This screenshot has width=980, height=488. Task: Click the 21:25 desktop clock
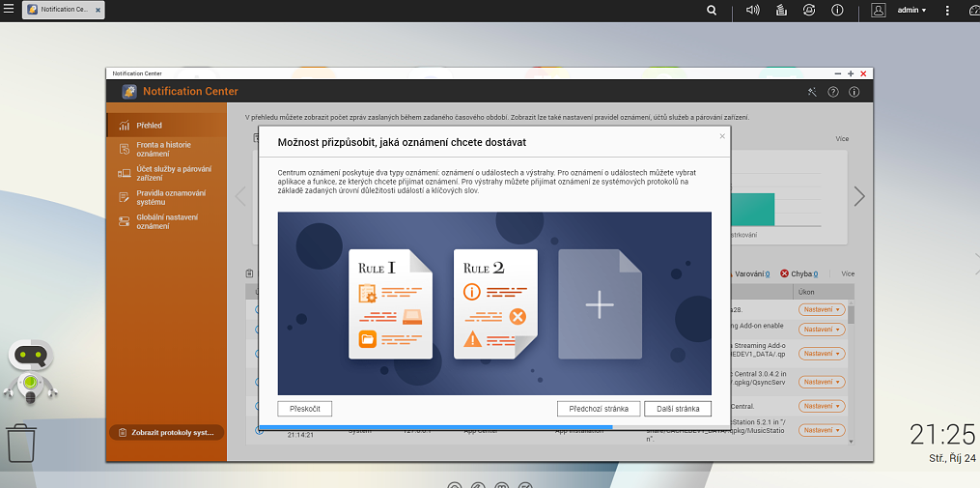942,434
